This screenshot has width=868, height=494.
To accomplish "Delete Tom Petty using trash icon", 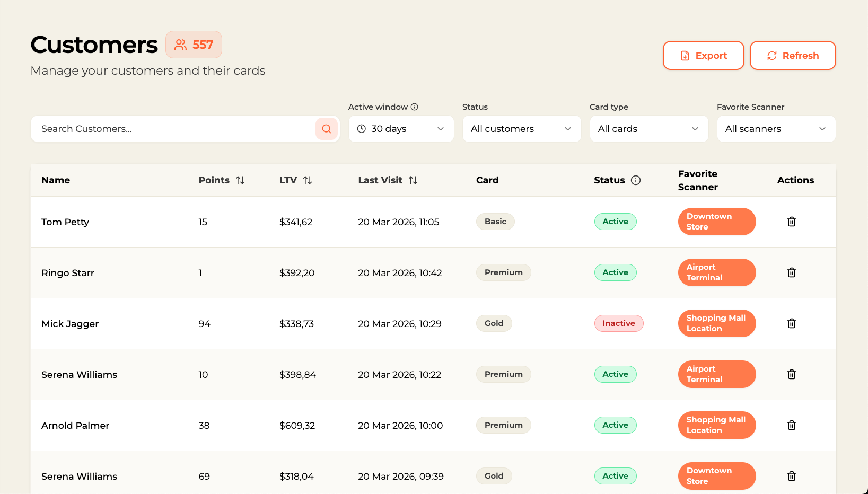I will [x=791, y=222].
